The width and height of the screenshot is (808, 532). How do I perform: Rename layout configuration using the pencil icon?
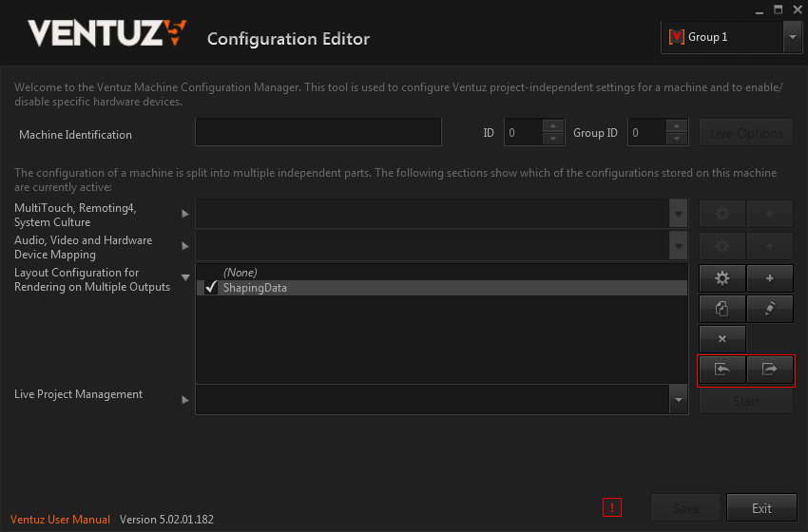(x=770, y=309)
